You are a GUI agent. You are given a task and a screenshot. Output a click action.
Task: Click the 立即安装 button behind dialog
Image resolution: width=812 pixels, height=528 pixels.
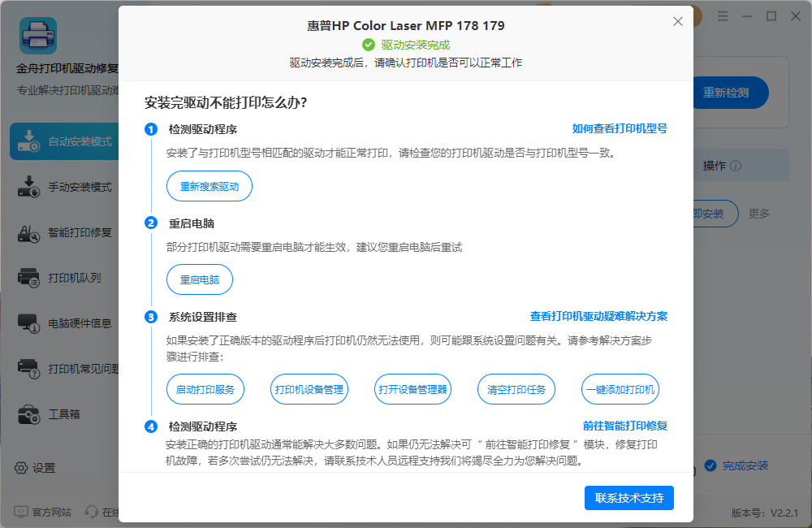click(x=715, y=214)
